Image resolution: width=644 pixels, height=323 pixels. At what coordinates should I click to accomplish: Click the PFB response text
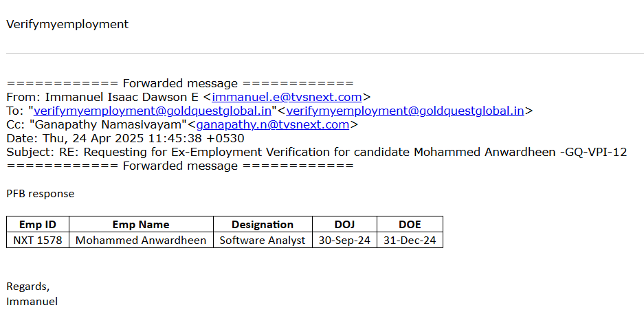coord(41,194)
